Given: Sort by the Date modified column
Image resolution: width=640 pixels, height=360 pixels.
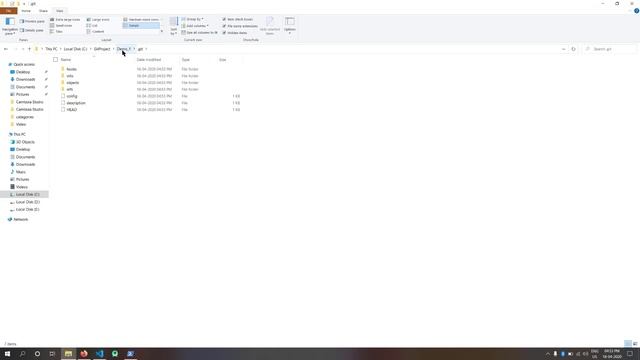Looking at the screenshot, I should pyautogui.click(x=149, y=60).
